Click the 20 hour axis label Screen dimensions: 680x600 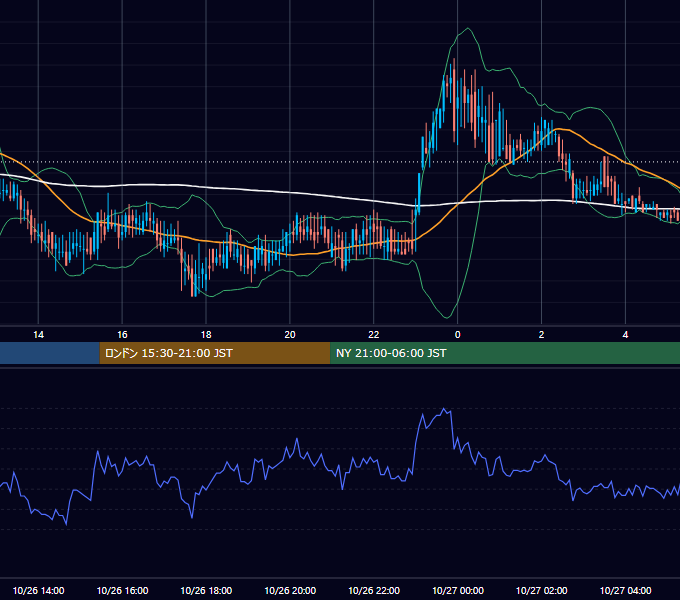click(x=290, y=335)
